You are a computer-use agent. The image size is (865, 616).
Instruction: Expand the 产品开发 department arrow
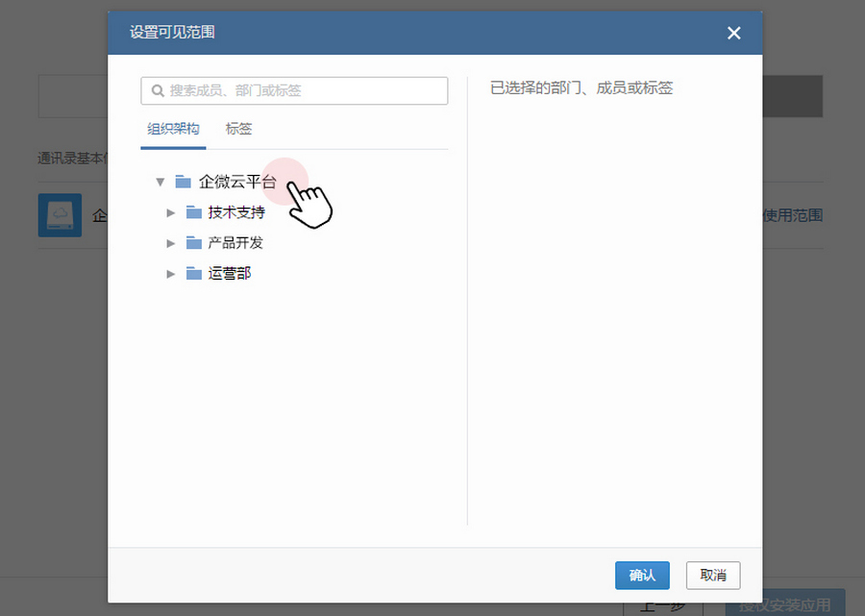point(171,242)
